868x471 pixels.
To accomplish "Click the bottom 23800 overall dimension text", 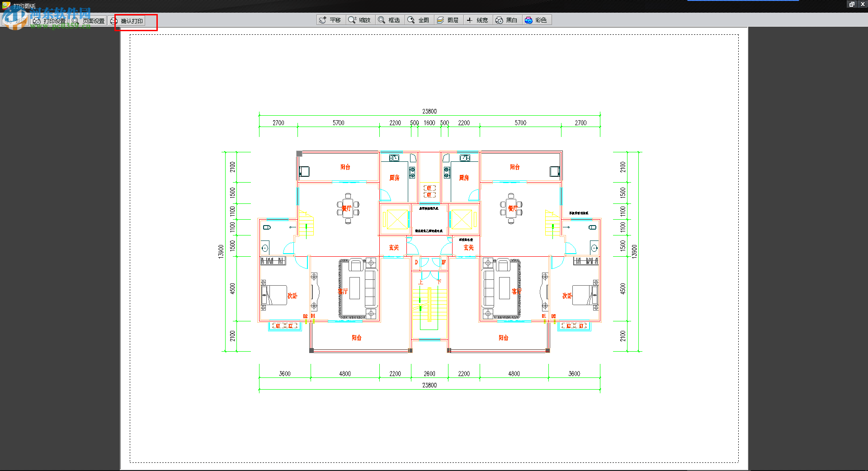I will pos(429,385).
